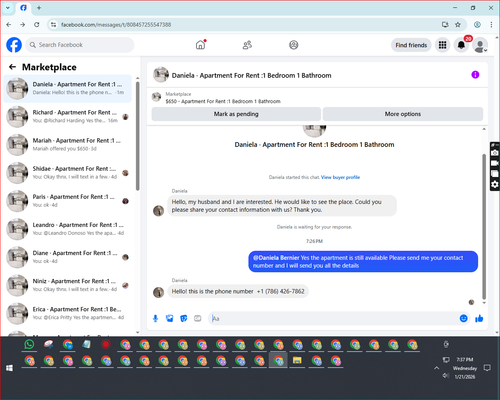Go back using the Marketplace arrow

point(12,67)
